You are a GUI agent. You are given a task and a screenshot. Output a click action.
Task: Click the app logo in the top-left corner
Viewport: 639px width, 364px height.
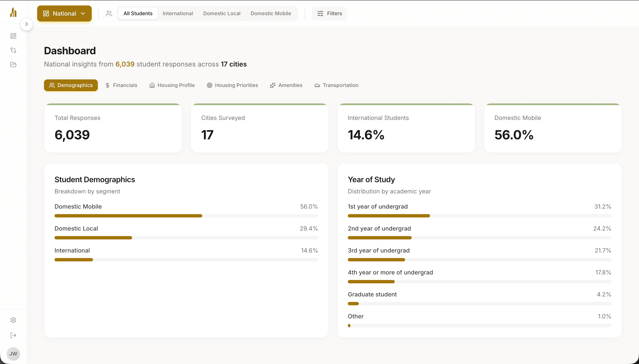pos(13,12)
